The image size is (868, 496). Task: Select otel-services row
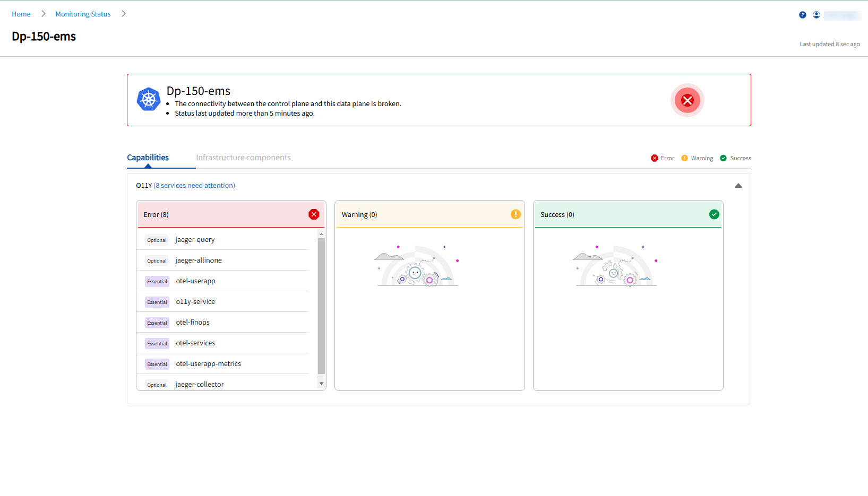tap(223, 343)
